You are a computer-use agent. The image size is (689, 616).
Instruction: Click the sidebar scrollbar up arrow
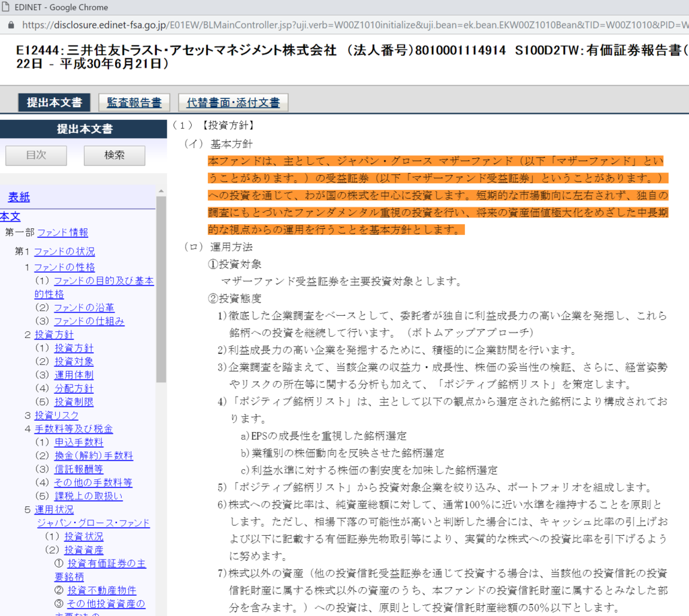click(161, 191)
